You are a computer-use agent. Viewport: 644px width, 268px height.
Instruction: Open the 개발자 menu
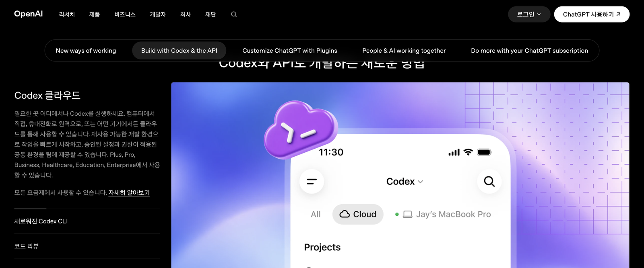[158, 14]
